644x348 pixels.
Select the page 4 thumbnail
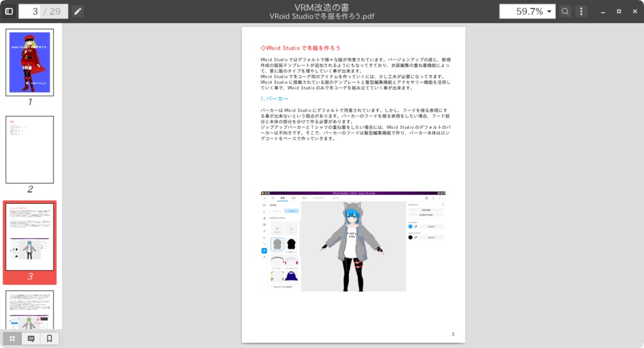[30, 310]
